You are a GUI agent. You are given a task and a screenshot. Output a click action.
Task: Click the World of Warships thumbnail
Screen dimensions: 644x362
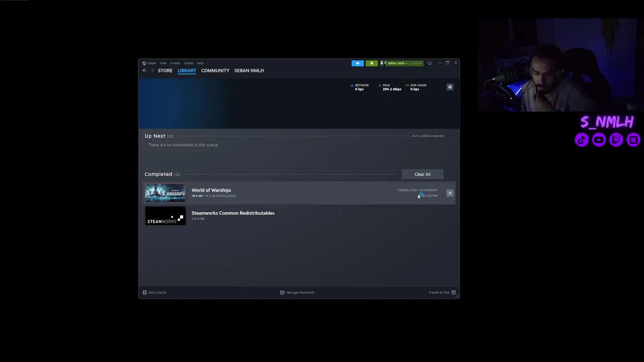click(165, 193)
